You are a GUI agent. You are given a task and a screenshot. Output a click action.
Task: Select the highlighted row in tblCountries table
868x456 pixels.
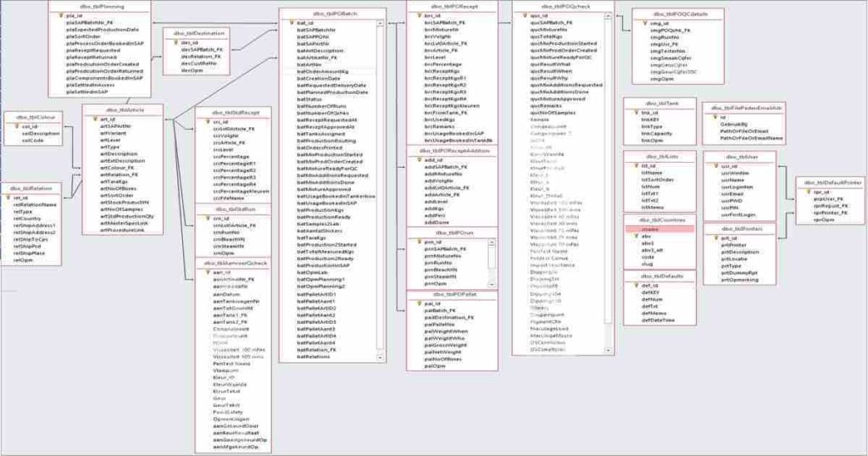point(659,229)
